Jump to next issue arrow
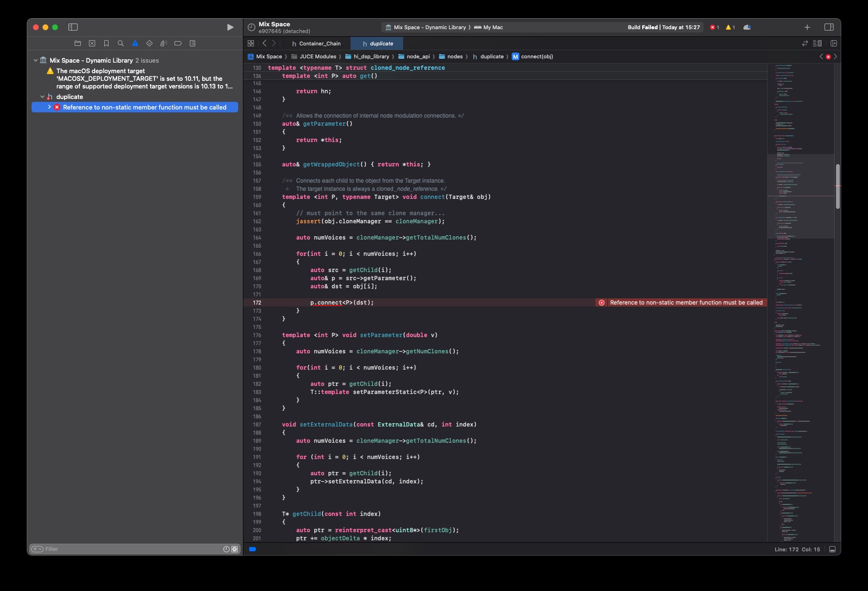The image size is (868, 591). (835, 56)
